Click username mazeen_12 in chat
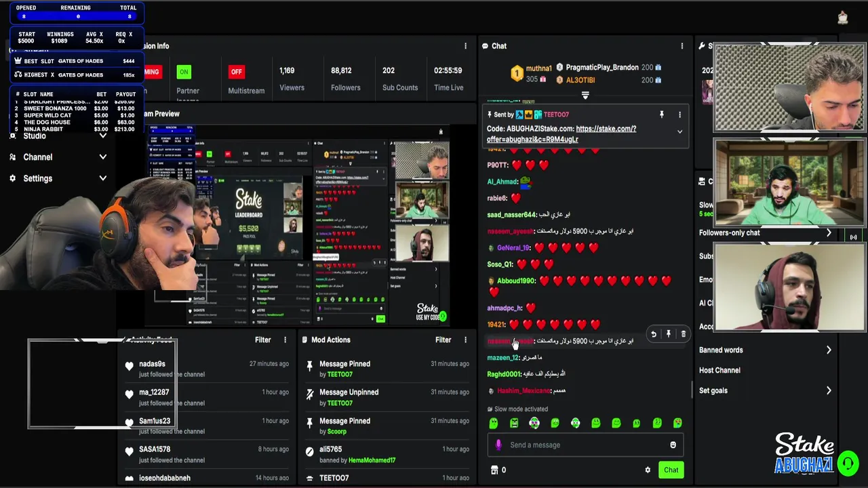 [x=502, y=358]
